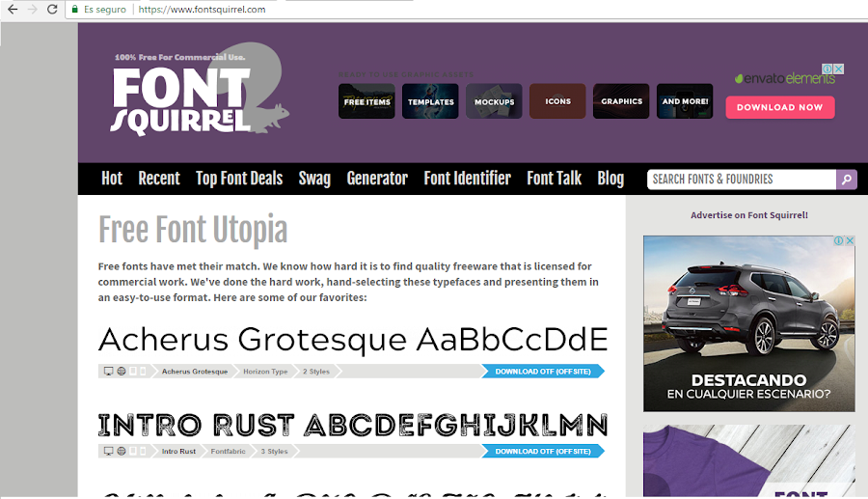The image size is (868, 499).
Task: Click the purple t-shirt sidebar image
Action: coord(749,460)
